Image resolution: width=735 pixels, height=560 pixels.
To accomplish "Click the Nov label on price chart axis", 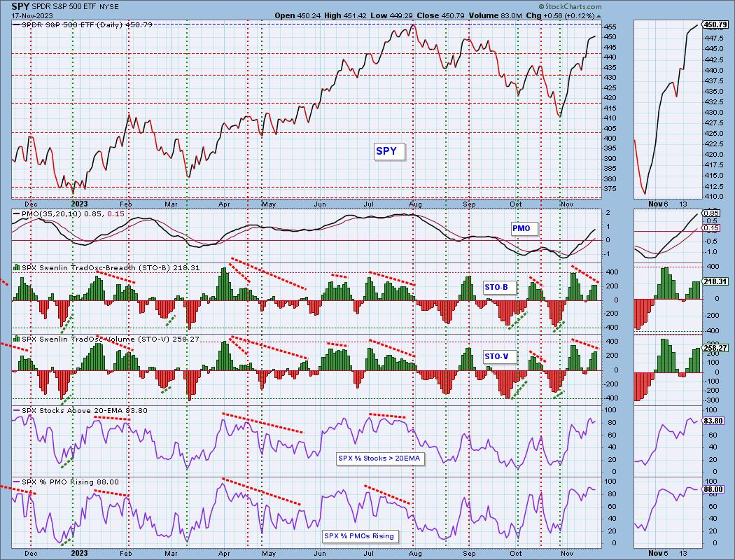I will [x=567, y=204].
